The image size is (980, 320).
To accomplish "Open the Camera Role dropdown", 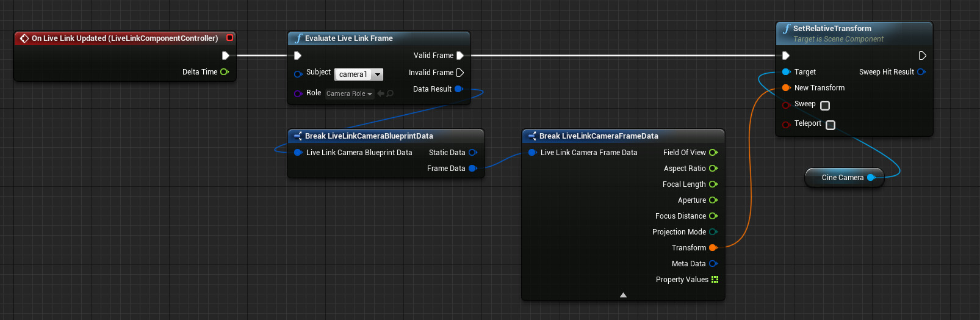I will coord(349,93).
